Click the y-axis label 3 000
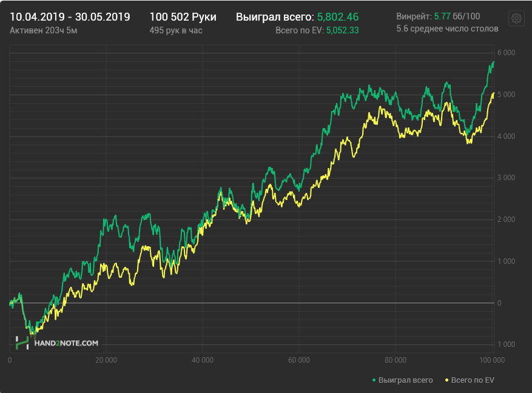The height and width of the screenshot is (393, 532). pyautogui.click(x=506, y=178)
